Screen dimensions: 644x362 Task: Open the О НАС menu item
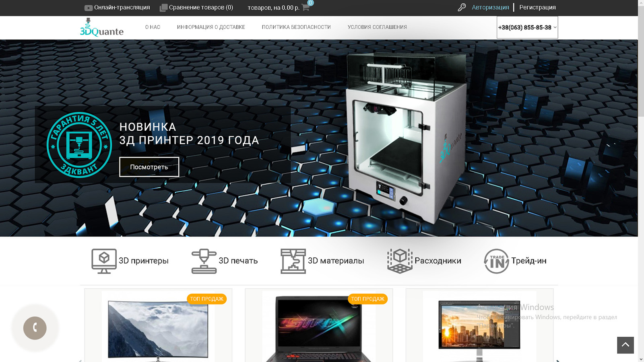tap(153, 27)
